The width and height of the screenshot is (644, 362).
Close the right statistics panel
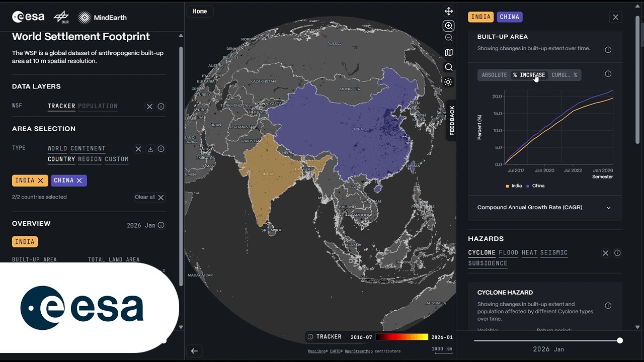[615, 17]
